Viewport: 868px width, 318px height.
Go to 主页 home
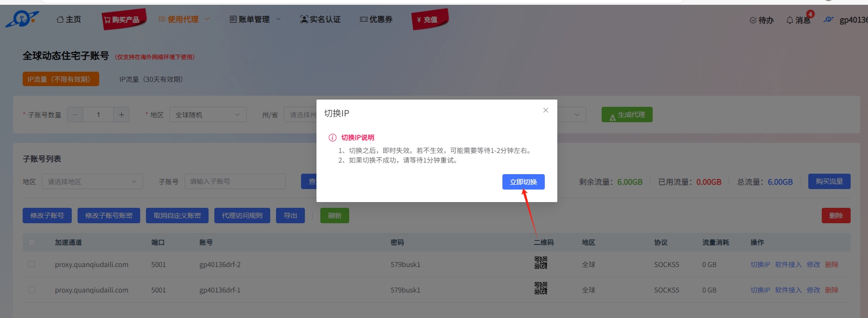point(69,19)
